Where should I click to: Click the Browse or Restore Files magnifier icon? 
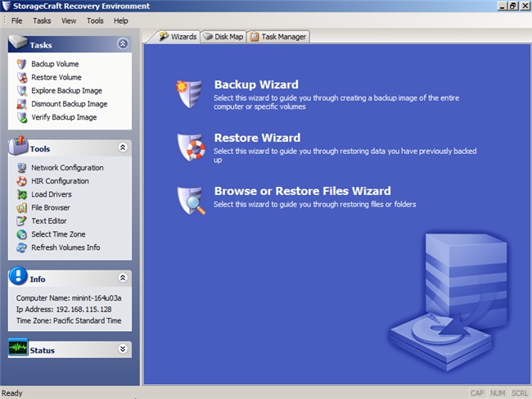pos(191,201)
